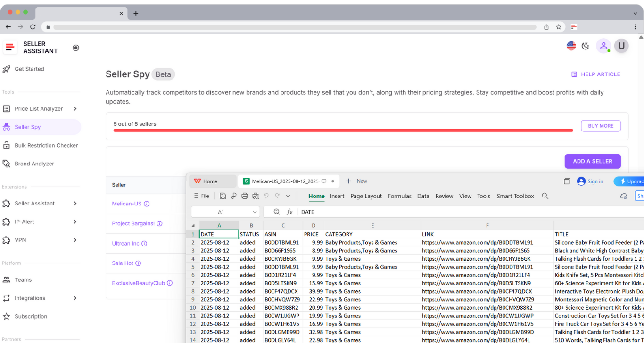The height and width of the screenshot is (345, 644).
Task: Click the Seller Spy incognito icon
Action: tap(7, 127)
